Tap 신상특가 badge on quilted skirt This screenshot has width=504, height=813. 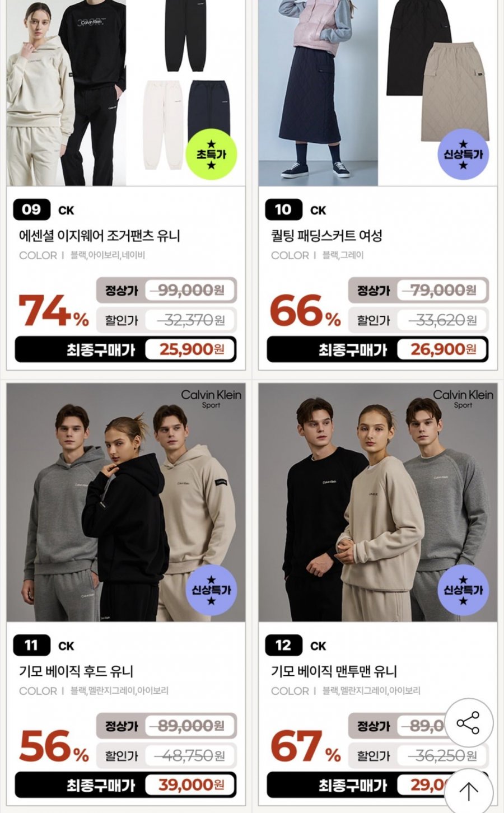[463, 155]
